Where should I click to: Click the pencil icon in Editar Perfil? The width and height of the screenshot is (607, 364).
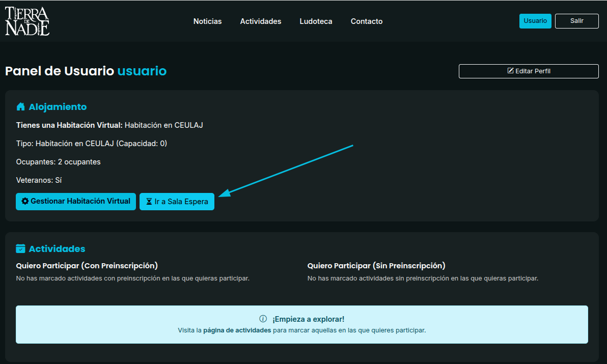511,71
